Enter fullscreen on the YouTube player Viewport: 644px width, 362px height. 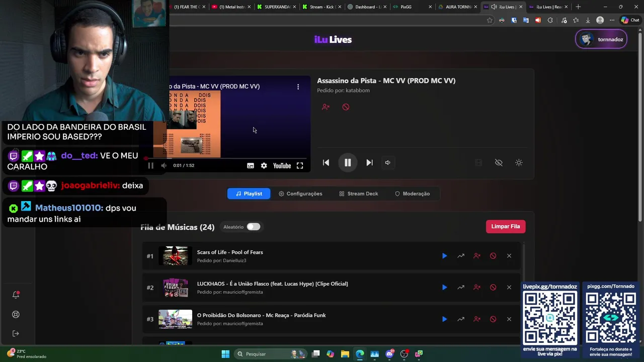pyautogui.click(x=300, y=165)
